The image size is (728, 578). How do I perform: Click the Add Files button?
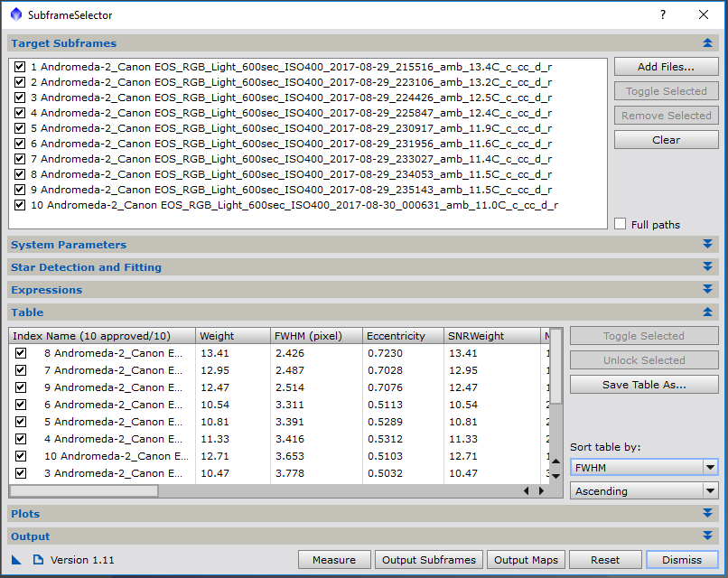click(x=666, y=67)
